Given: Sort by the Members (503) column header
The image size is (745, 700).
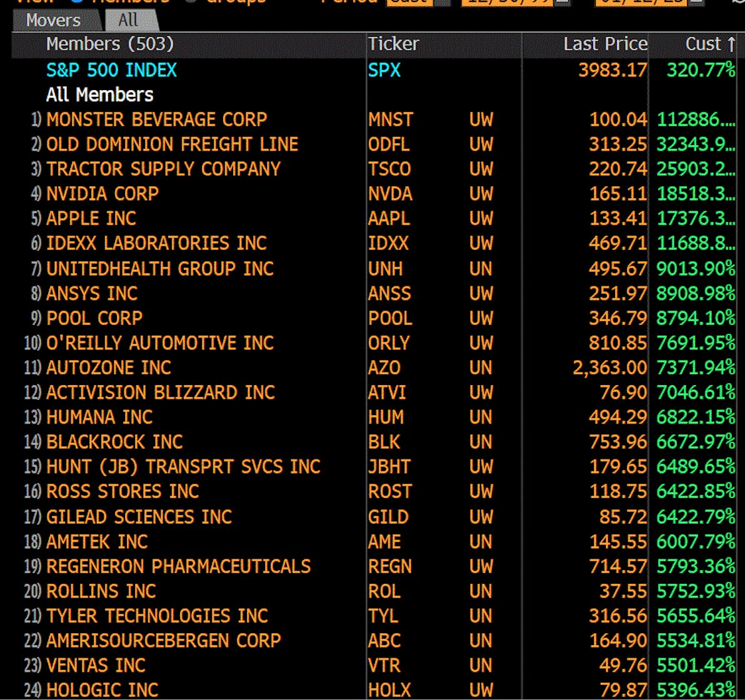Looking at the screenshot, I should [110, 44].
